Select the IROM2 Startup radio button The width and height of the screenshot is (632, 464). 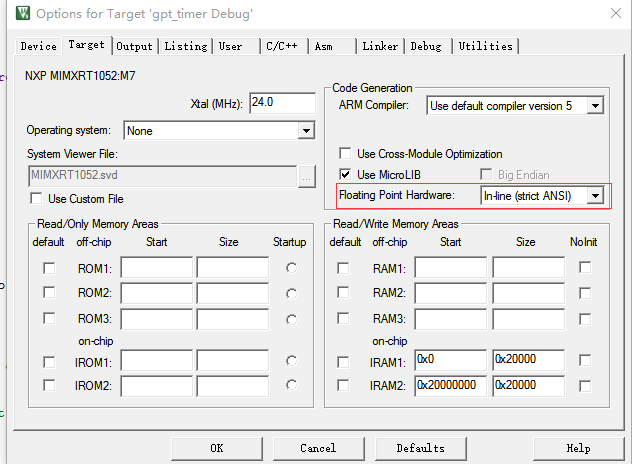[x=291, y=385]
